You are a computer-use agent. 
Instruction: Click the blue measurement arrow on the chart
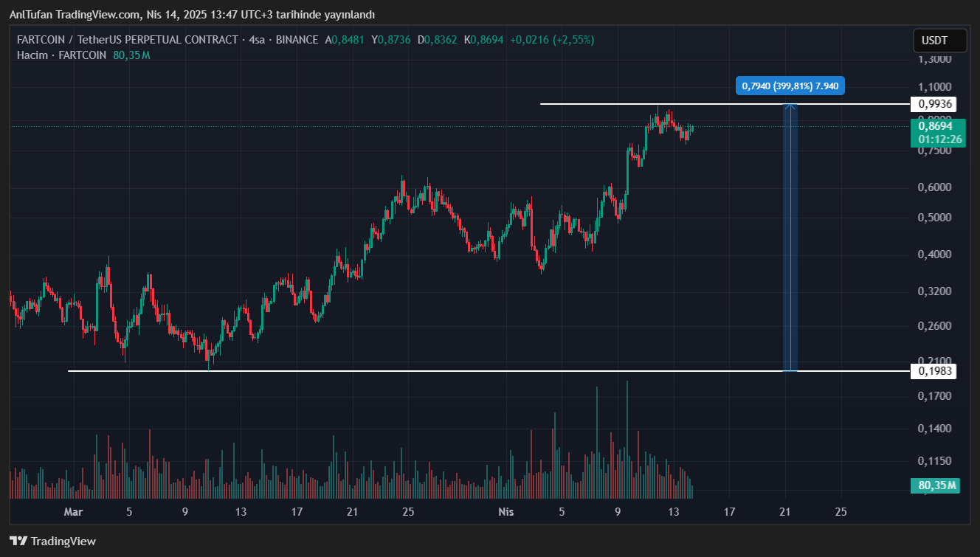click(x=790, y=236)
